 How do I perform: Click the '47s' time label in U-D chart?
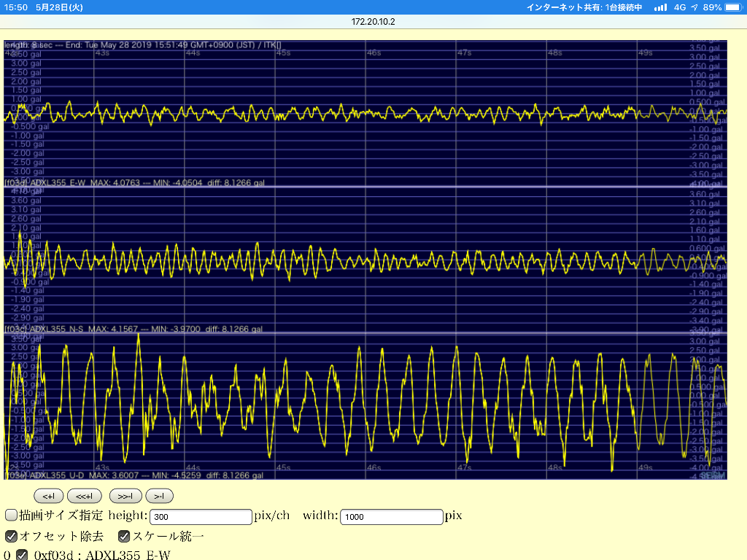pyautogui.click(x=465, y=467)
